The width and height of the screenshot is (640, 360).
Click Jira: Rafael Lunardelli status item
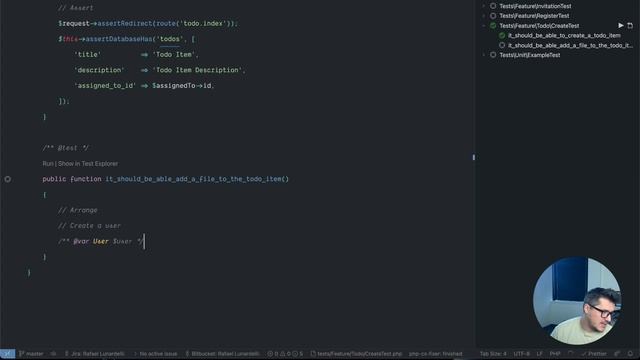[95, 354]
